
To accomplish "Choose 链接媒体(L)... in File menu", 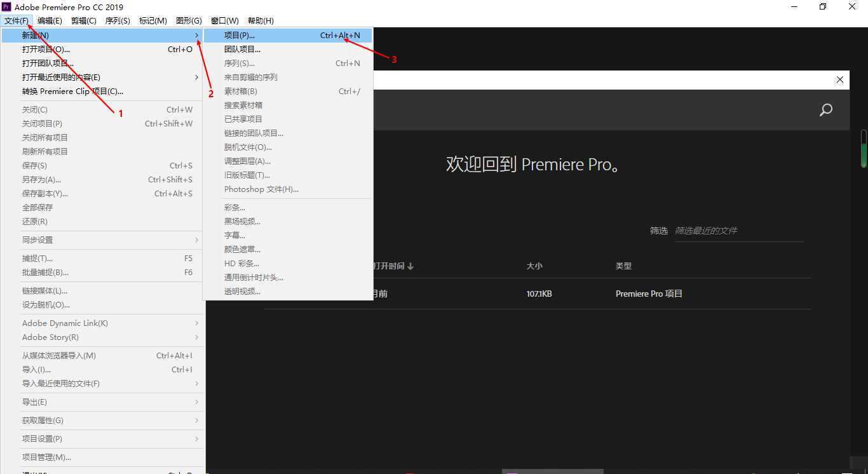I will coord(102,290).
